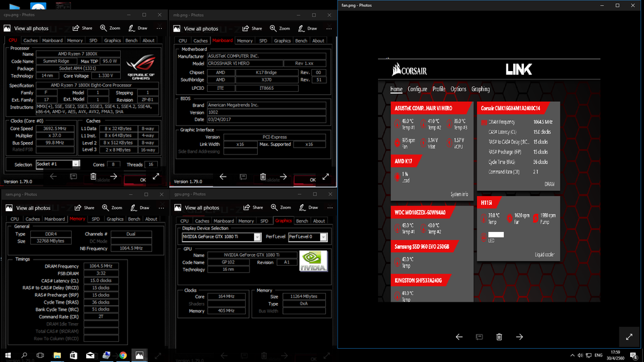Go to next photo in fan.png window

click(519, 337)
